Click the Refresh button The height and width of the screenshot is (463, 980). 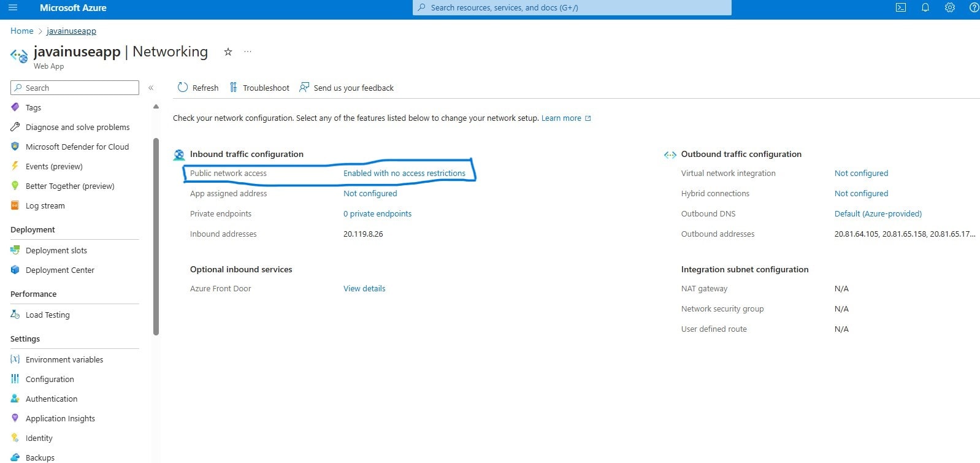198,88
